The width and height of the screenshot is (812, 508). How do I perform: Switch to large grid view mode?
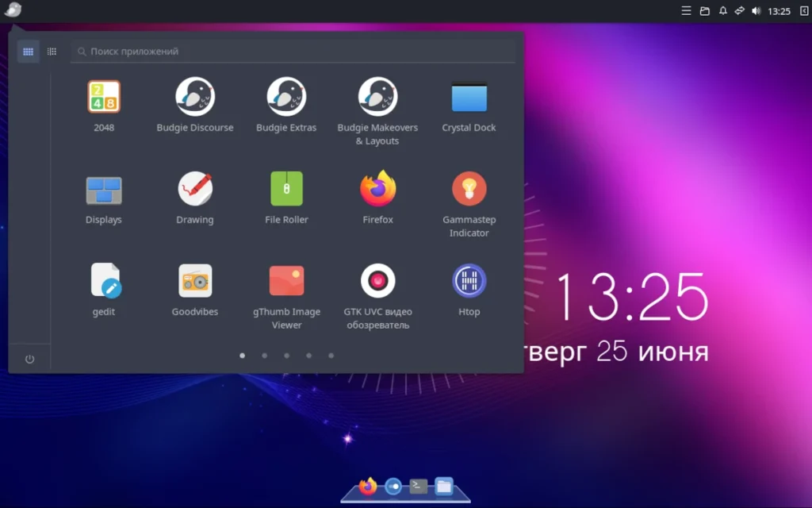coord(28,52)
